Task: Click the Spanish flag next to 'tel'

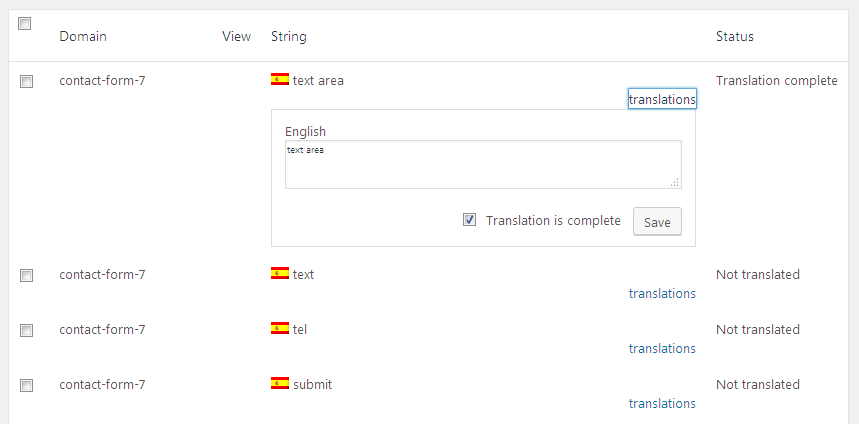Action: 280,329
